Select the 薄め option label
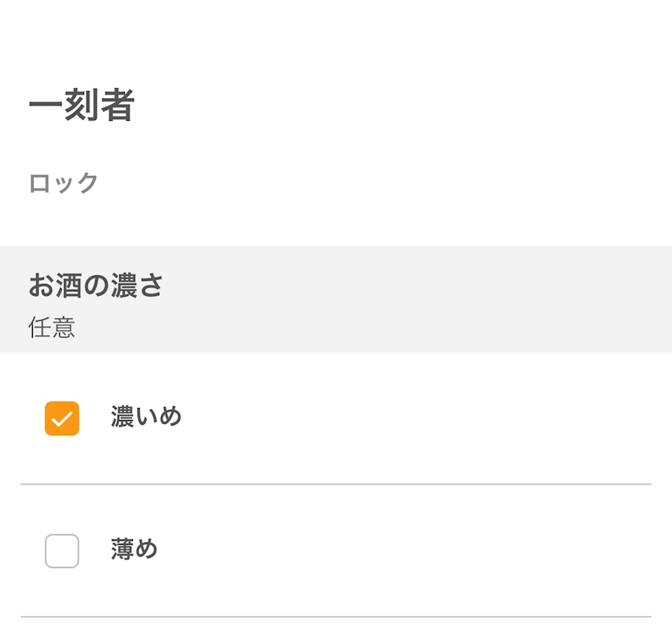Viewport: 672px width, 624px height. point(134,549)
